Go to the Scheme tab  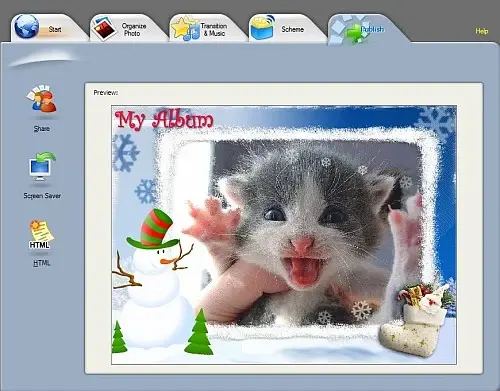tap(292, 29)
